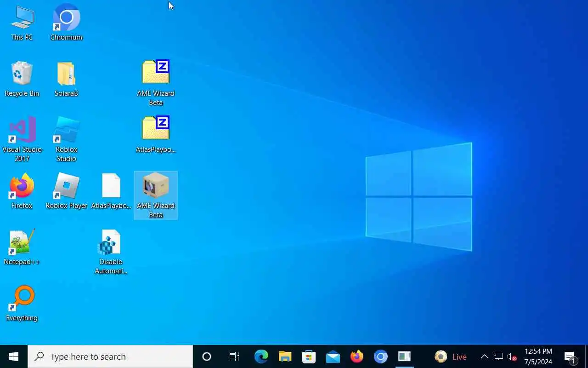Launch Firefox from the taskbar
The height and width of the screenshot is (368, 588).
pyautogui.click(x=357, y=356)
